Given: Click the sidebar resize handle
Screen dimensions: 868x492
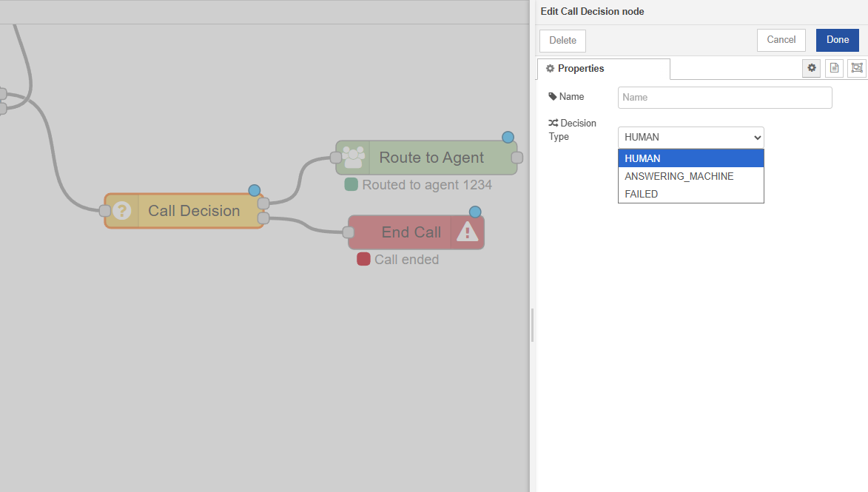Looking at the screenshot, I should tap(532, 326).
